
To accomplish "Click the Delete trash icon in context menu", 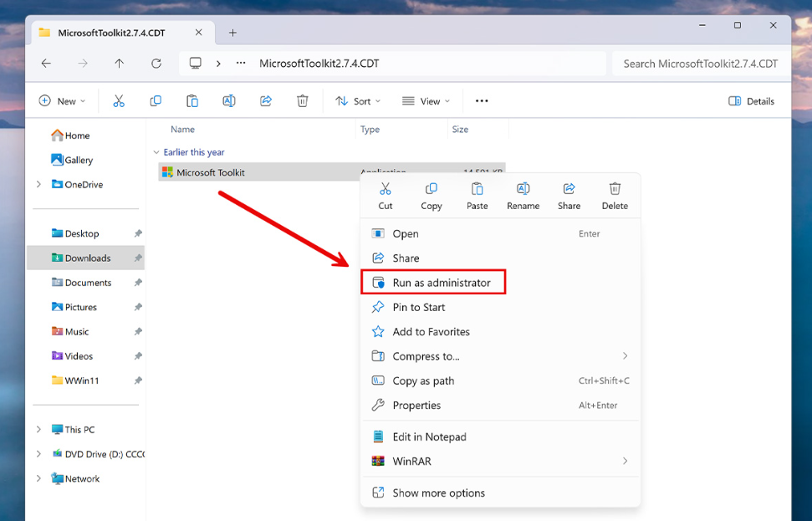I will point(615,190).
